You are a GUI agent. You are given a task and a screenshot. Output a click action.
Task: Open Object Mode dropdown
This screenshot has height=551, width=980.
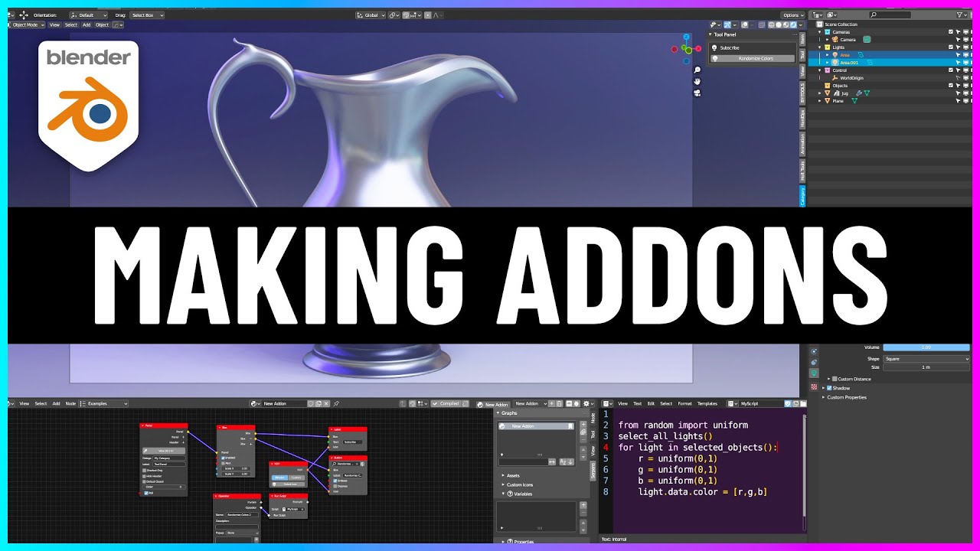pos(25,24)
